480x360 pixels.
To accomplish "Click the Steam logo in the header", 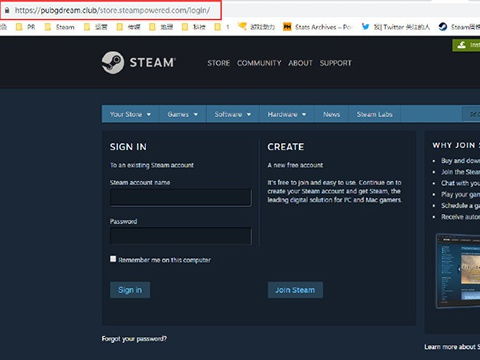I will (x=139, y=62).
